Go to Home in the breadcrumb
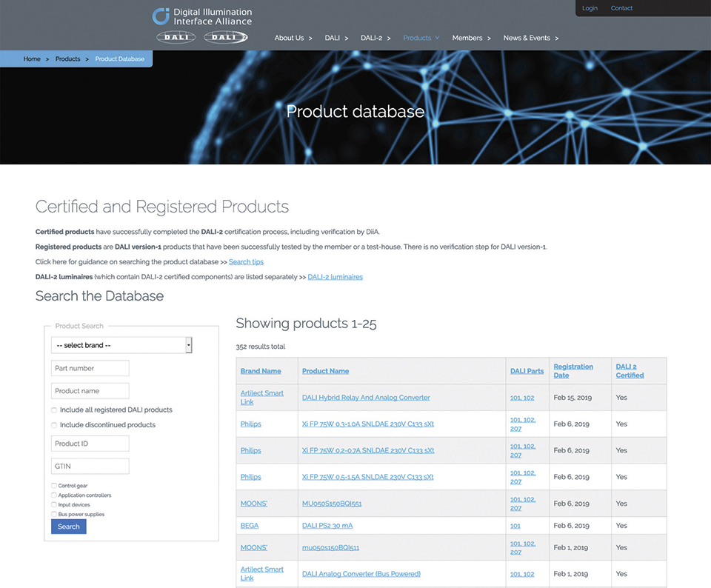The image size is (711, 588). (32, 59)
